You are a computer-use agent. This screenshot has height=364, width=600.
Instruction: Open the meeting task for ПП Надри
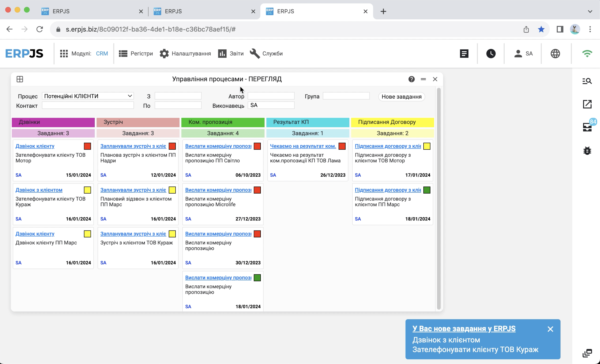[133, 146]
